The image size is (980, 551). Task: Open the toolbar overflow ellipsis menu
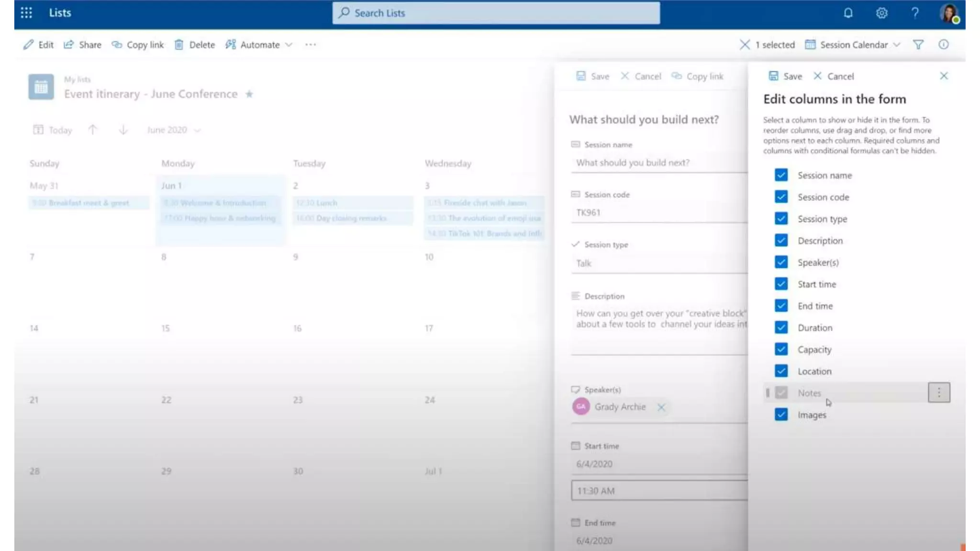311,44
